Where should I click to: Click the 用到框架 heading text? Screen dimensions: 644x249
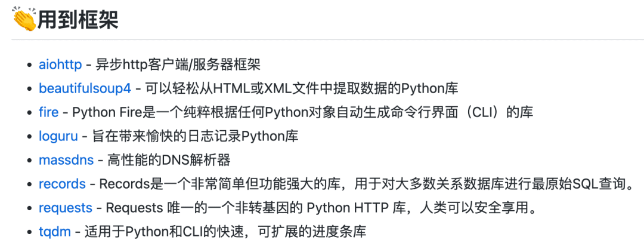78,19
